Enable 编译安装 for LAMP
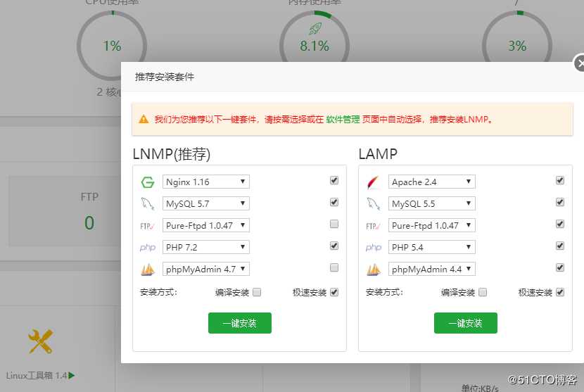584x392 pixels. pos(483,292)
